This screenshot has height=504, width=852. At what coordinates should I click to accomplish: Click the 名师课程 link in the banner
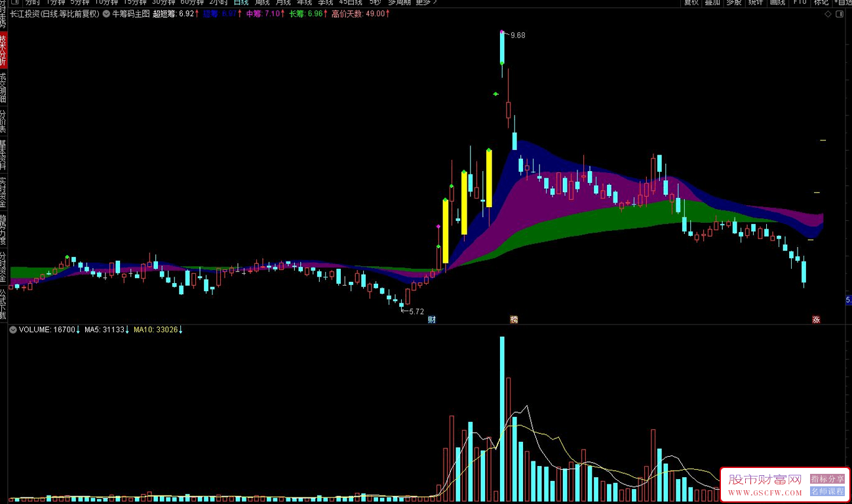[827, 491]
